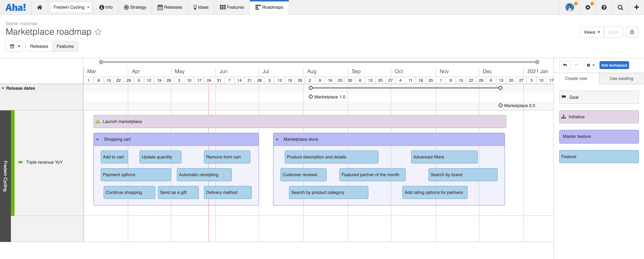Switch to the Use existing tab
The width and height of the screenshot is (644, 259).
click(621, 78)
